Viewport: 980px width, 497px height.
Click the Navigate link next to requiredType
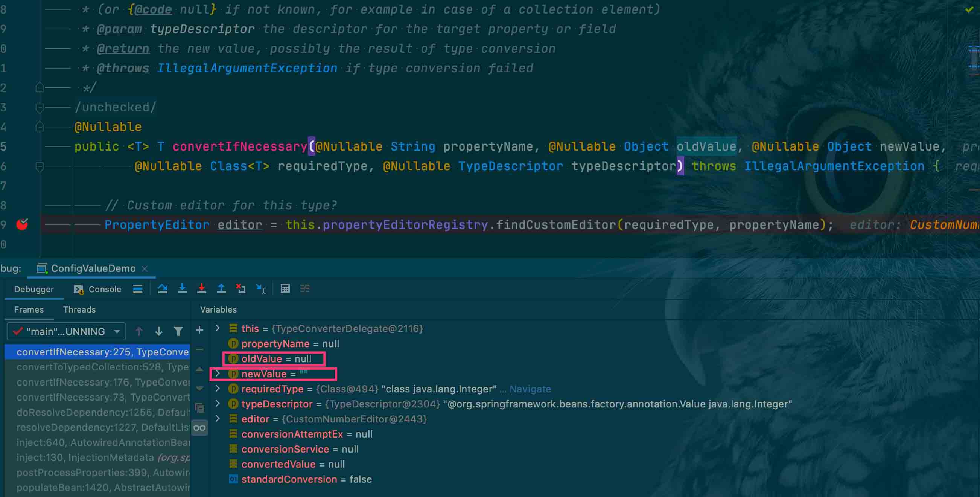click(530, 389)
